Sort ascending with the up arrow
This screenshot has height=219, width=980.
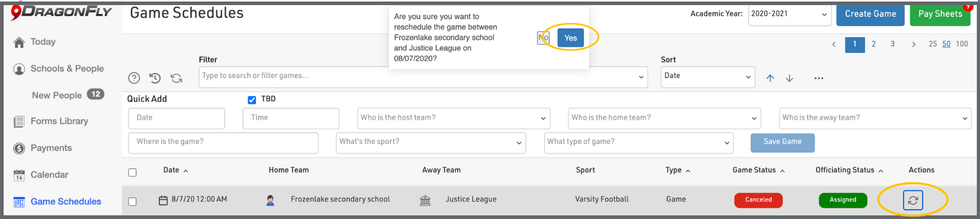pyautogui.click(x=770, y=78)
